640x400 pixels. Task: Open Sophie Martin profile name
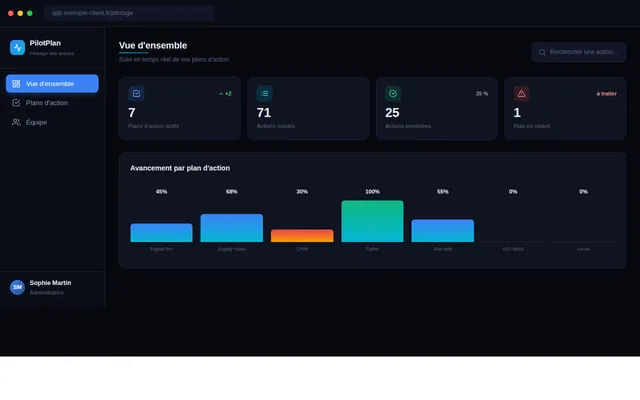coord(50,283)
